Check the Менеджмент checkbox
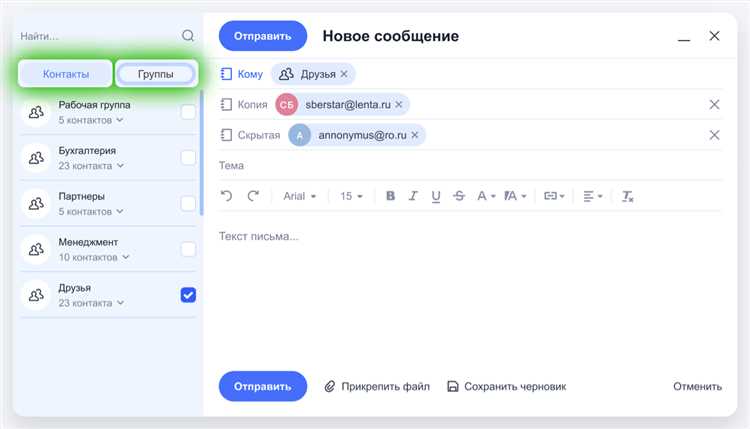750x429 pixels. (188, 249)
